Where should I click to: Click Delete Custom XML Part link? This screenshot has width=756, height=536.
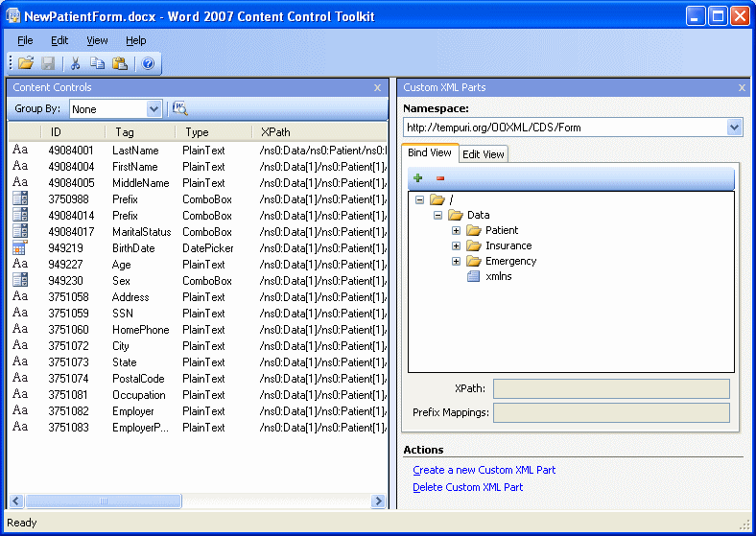(467, 487)
